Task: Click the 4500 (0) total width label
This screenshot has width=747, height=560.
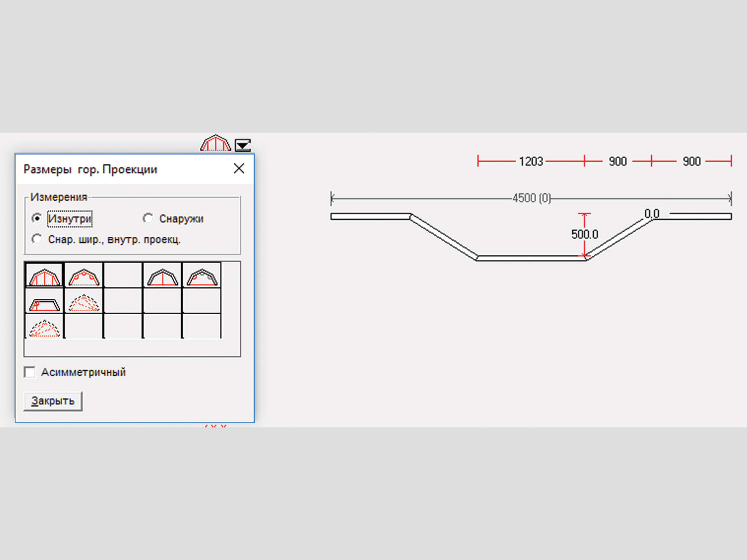Action: click(x=531, y=198)
